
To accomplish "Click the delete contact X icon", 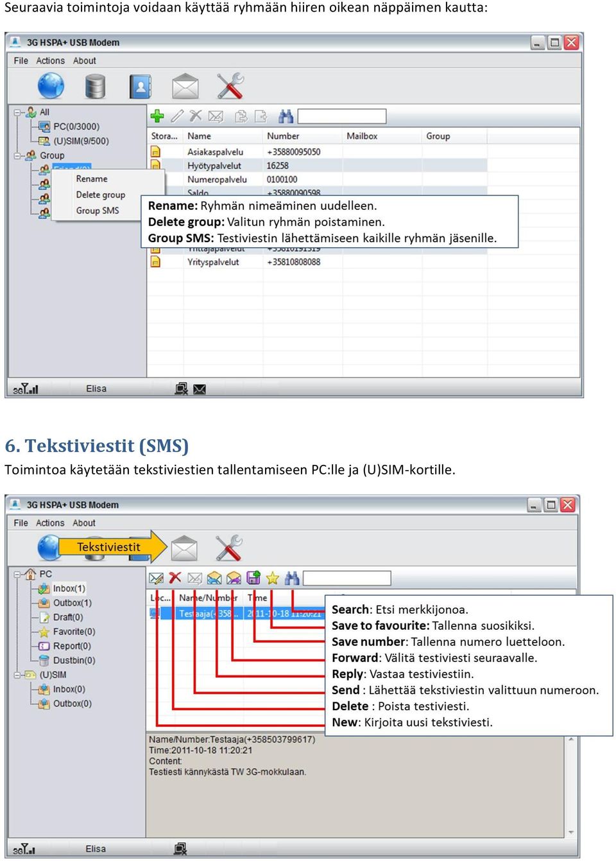I will click(x=196, y=116).
